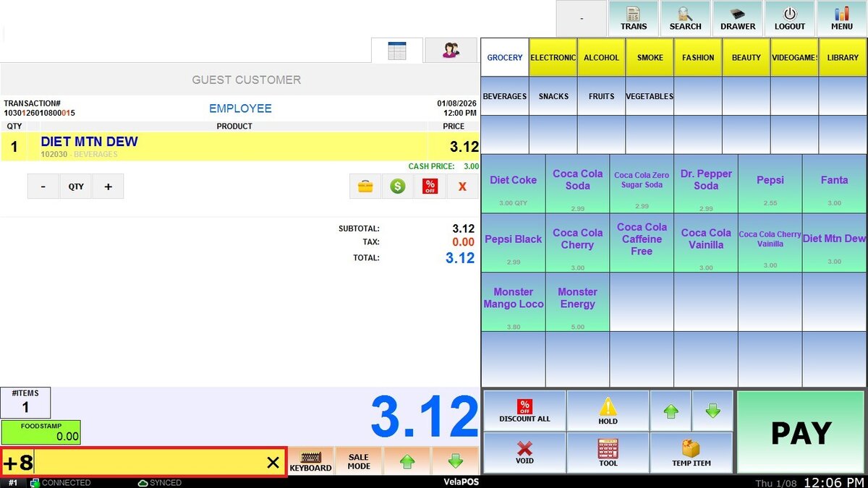868x488 pixels.
Task: Decrease quantity with minus button
Action: pos(43,186)
